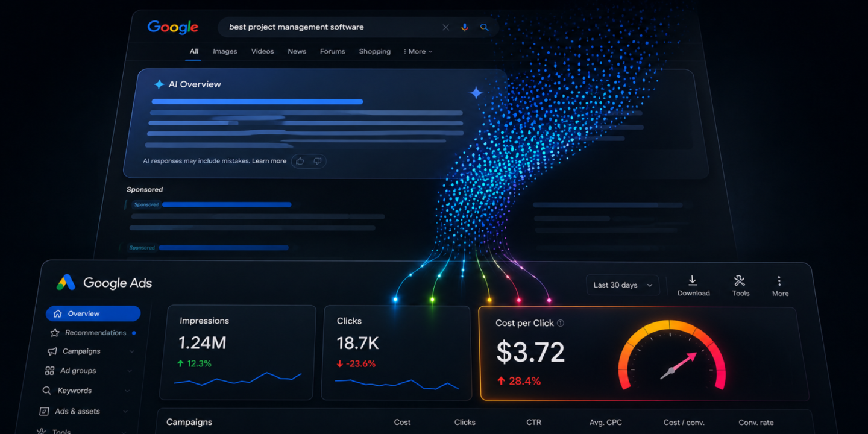Click in the Google search input field
Viewport: 868px width, 434px height.
332,27
